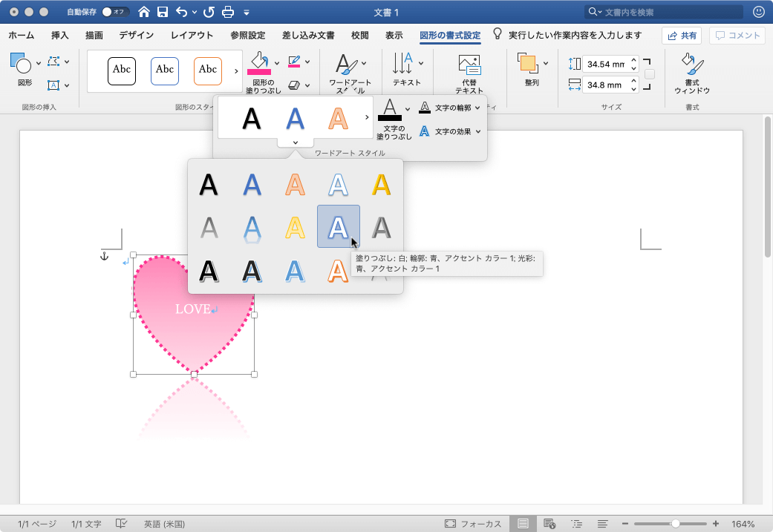Print document using printer icon
The image size is (773, 532).
tap(228, 12)
